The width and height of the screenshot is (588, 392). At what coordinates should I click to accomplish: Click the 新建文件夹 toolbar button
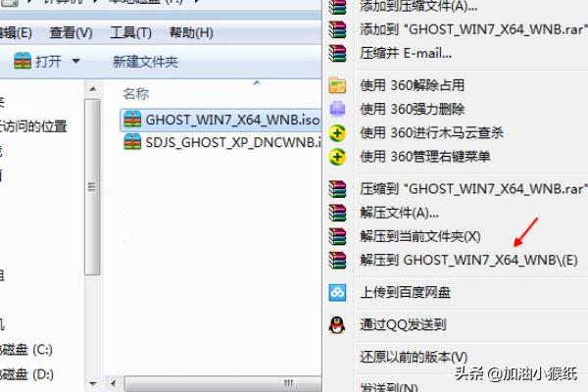tap(145, 62)
